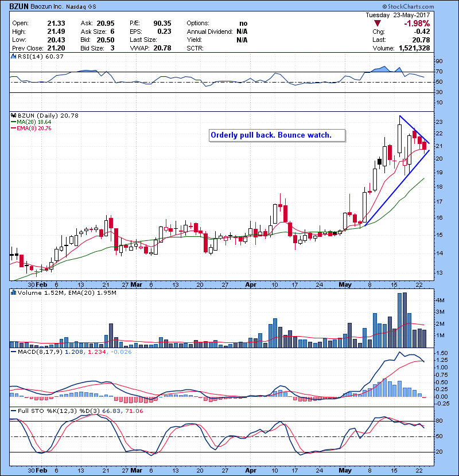Click the Annual Dividend N/A value
Viewport: 459px width, 476px height.
[242, 32]
